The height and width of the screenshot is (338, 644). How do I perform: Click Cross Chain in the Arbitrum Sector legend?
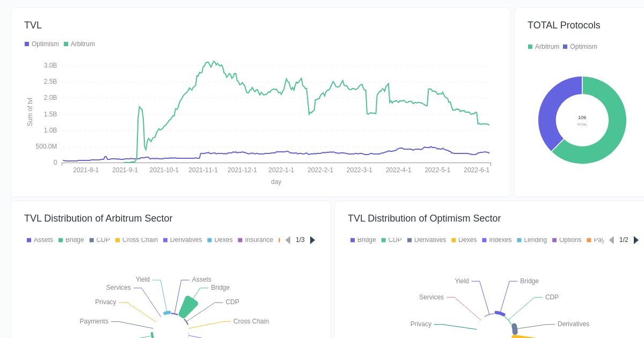[136, 240]
